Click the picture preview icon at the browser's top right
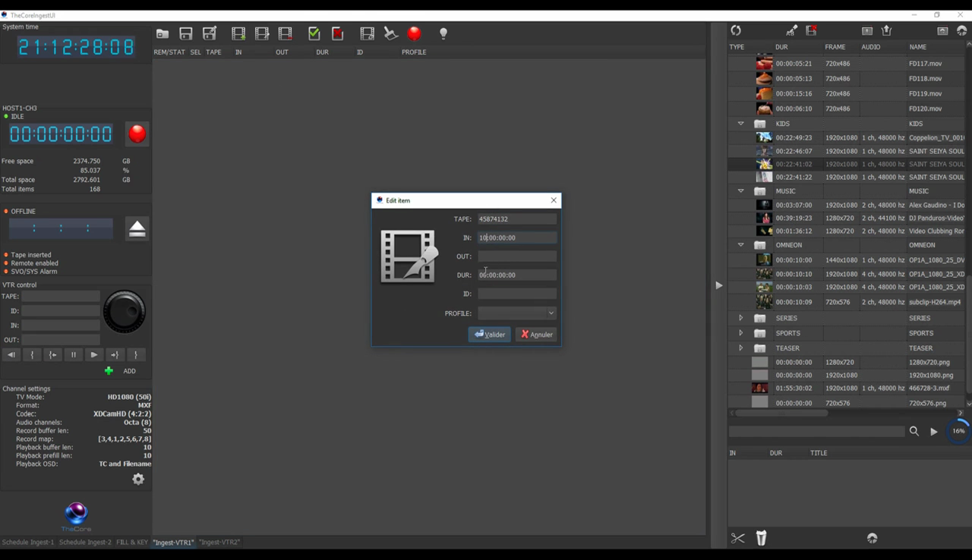The image size is (972, 560). pyautogui.click(x=942, y=30)
